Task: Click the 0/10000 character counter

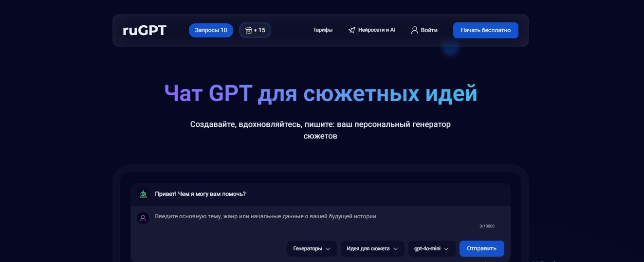Action: pyautogui.click(x=487, y=227)
